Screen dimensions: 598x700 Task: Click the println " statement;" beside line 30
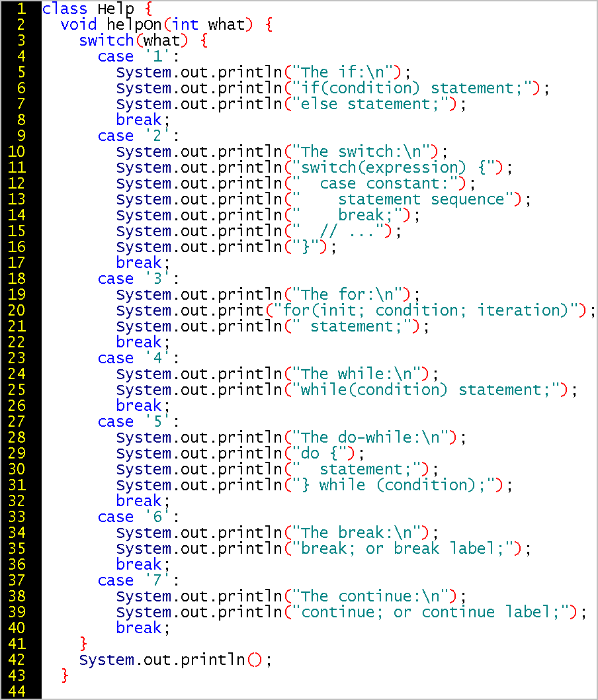click(277, 469)
